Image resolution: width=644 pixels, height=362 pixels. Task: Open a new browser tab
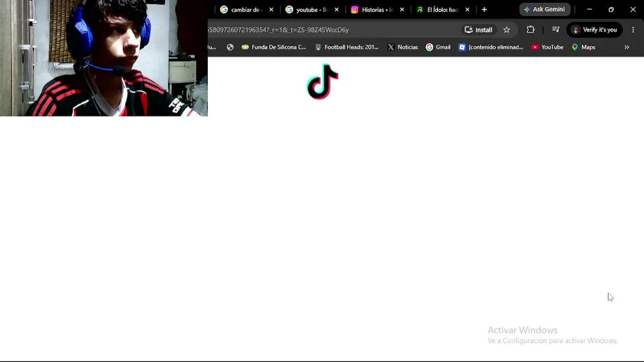click(484, 10)
